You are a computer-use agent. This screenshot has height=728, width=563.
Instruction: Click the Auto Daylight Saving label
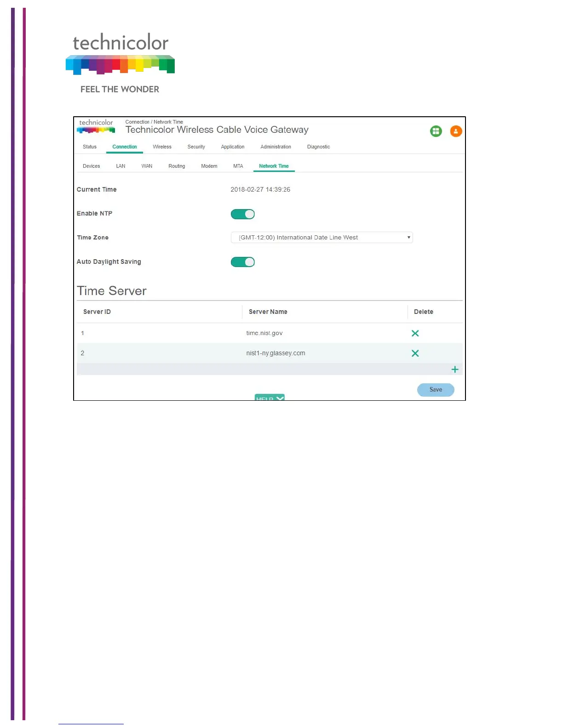click(109, 262)
